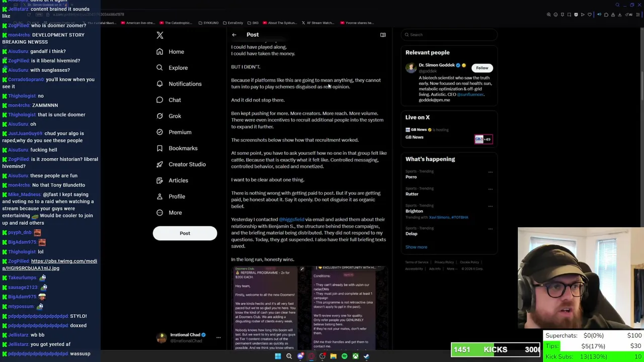The width and height of the screenshot is (644, 362).
Task: Open the Xavi Simons trending link
Action: (x=439, y=217)
